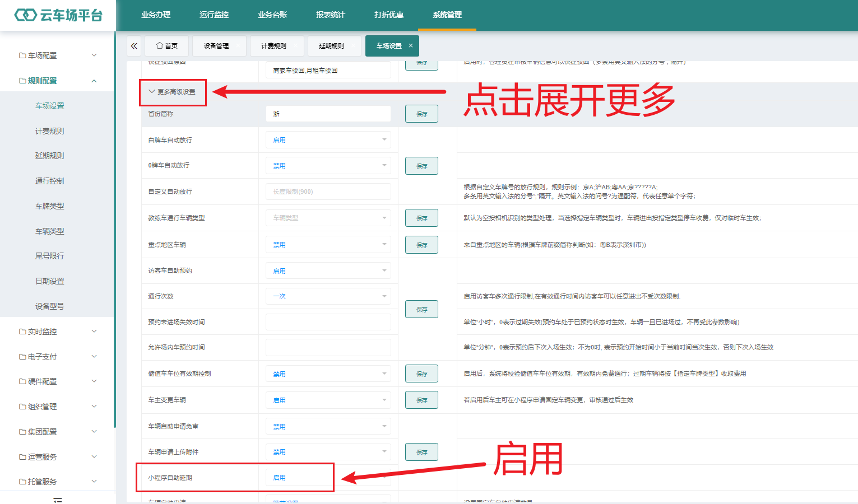Open 通行控制 in the sidebar
This screenshot has width=858, height=504.
click(50, 181)
